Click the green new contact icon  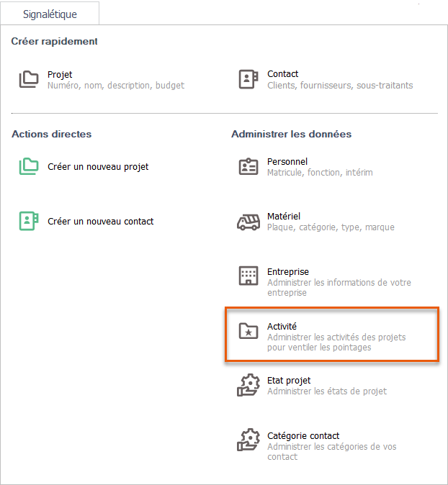pyautogui.click(x=29, y=221)
